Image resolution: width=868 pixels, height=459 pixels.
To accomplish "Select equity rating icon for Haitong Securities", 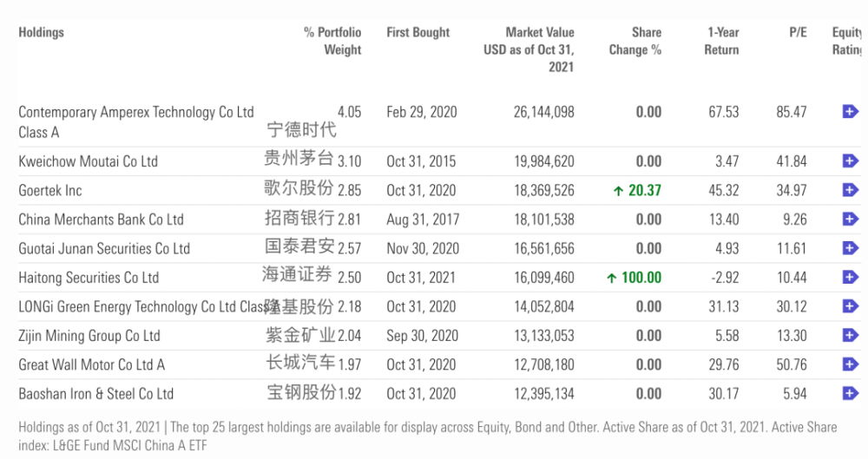I will point(850,277).
